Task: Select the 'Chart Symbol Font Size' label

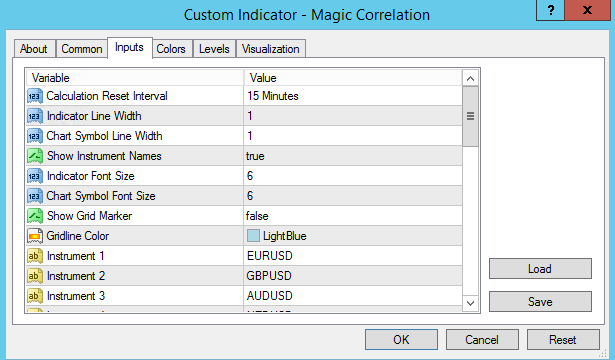Action: pyautogui.click(x=101, y=196)
